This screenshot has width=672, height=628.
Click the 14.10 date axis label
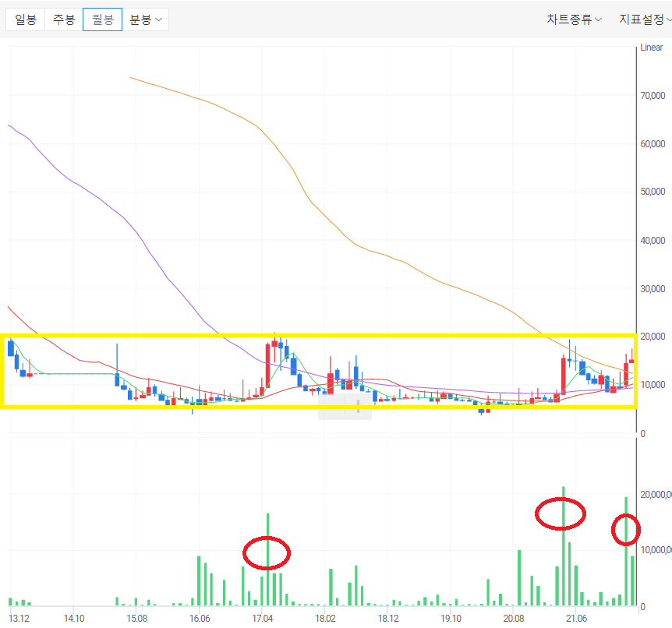pyautogui.click(x=74, y=619)
